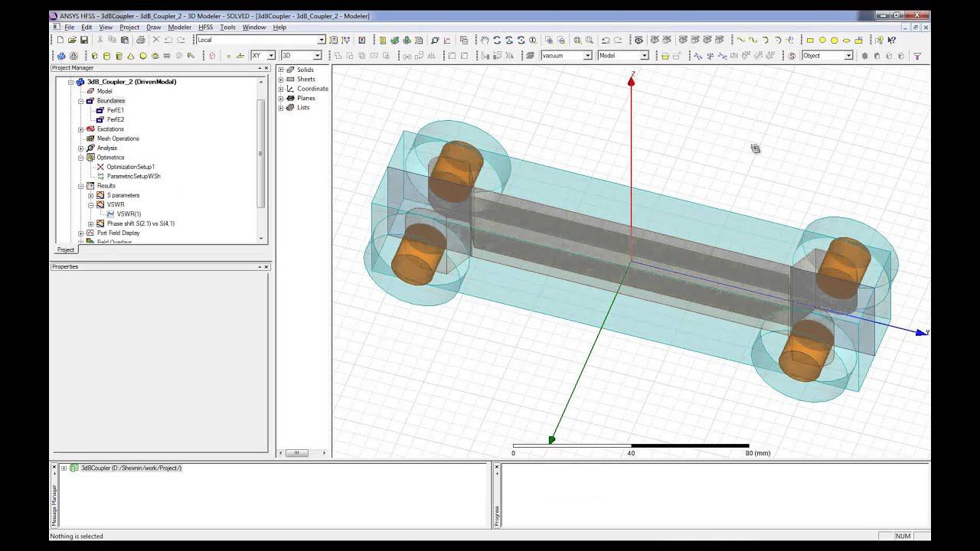The image size is (980, 551).
Task: Click the eye visibility icon in the toolbar
Action: tap(639, 40)
